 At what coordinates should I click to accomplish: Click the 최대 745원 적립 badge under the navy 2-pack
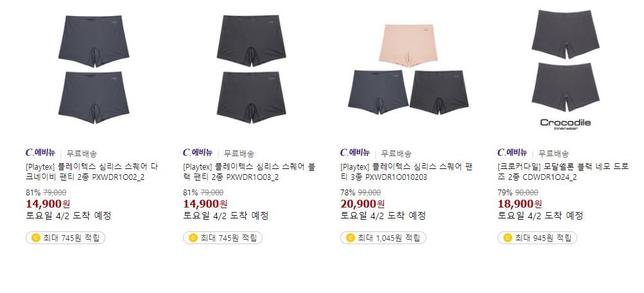[65, 238]
